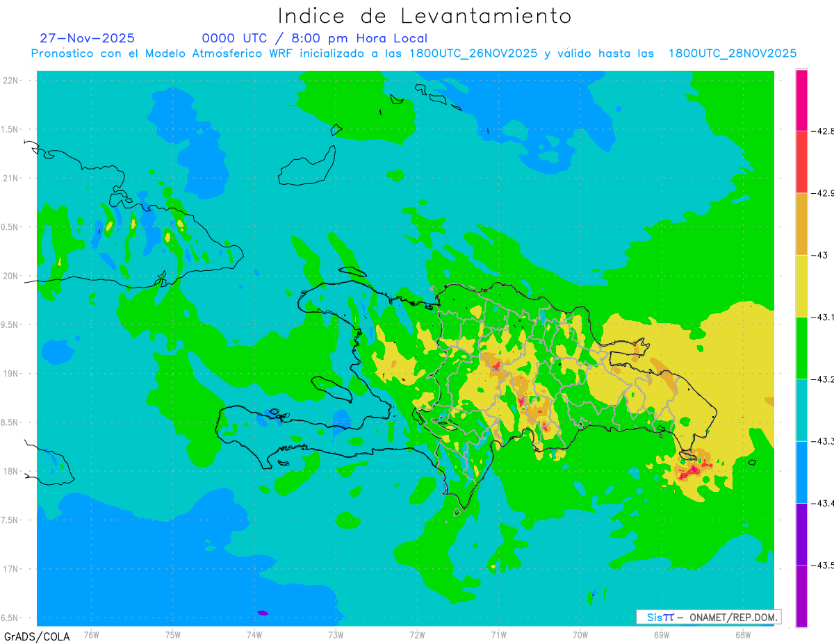Click the '-43' legend value
Viewport: 834px width, 644px height.
coord(818,255)
